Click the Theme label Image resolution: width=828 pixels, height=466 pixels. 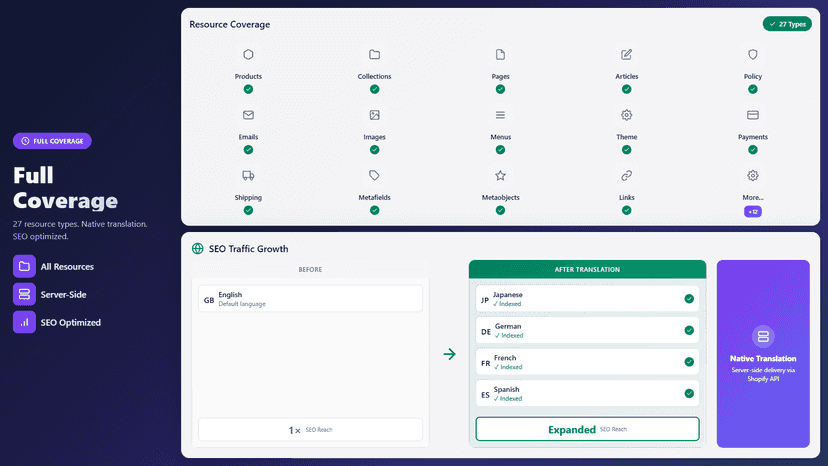[626, 137]
